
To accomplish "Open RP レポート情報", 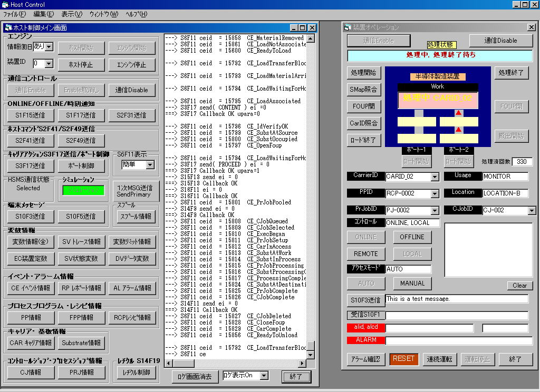I will tap(81, 288).
